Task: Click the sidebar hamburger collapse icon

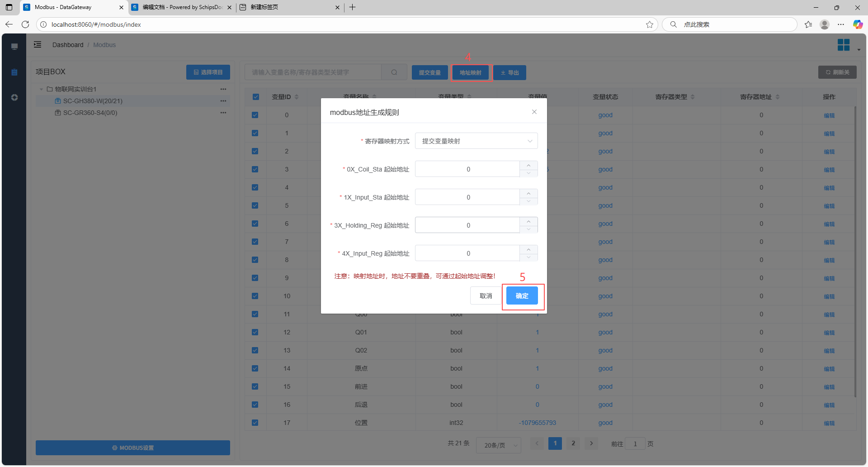Action: (38, 44)
